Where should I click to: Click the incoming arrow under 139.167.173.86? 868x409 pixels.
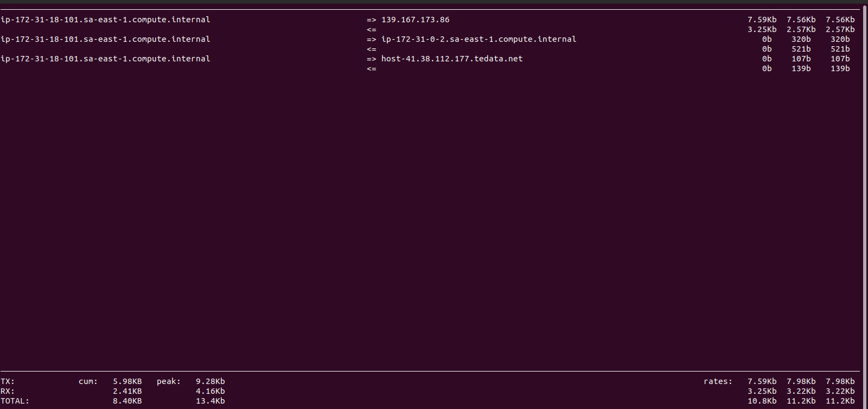click(x=371, y=29)
